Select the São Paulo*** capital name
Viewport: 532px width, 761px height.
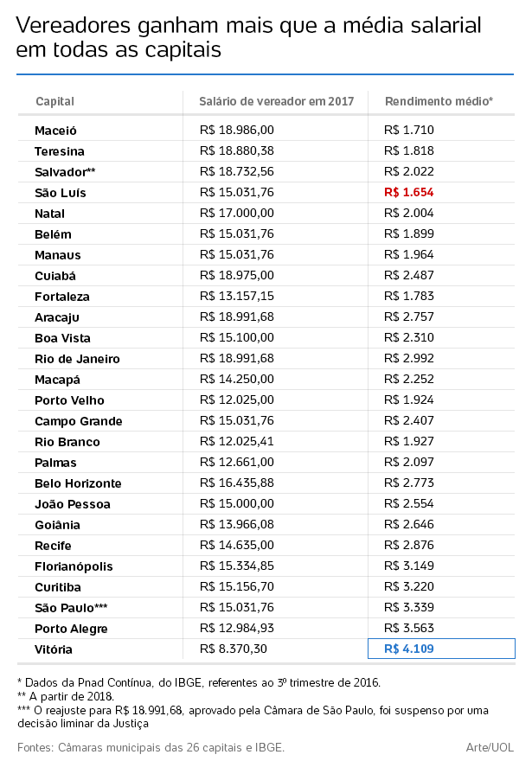pos(72,608)
